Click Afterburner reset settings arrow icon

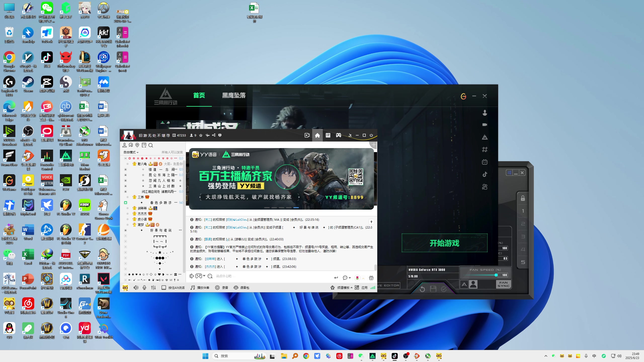coord(422,289)
